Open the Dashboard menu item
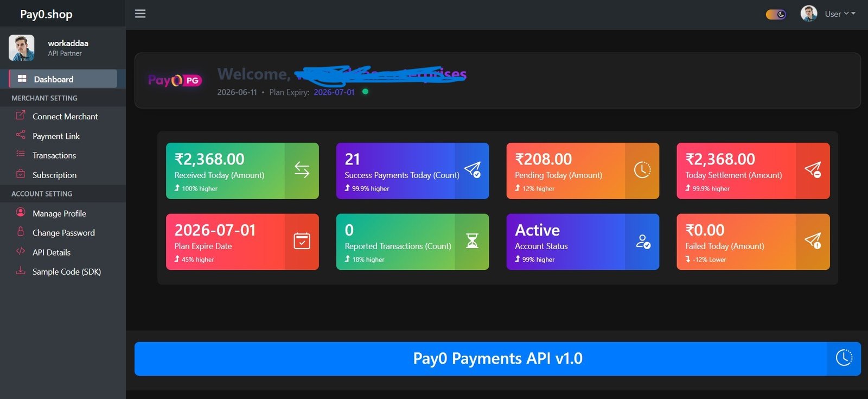868x399 pixels. point(63,79)
